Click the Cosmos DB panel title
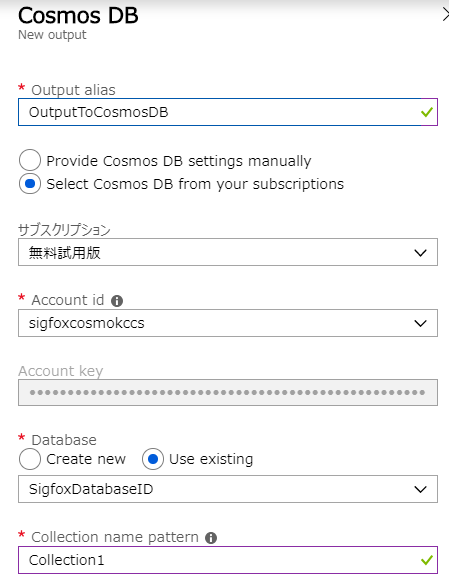Viewport: 449px width, 583px height. 78,16
